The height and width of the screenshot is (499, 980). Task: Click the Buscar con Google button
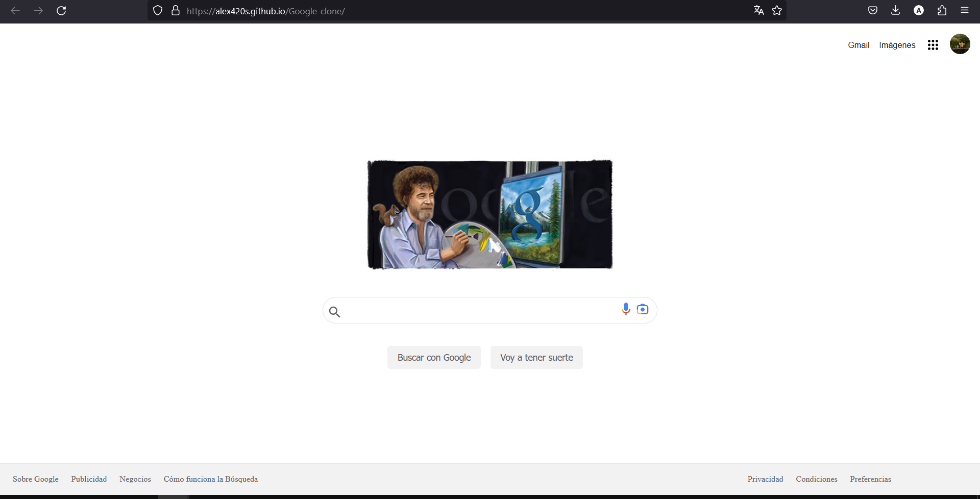click(x=434, y=358)
